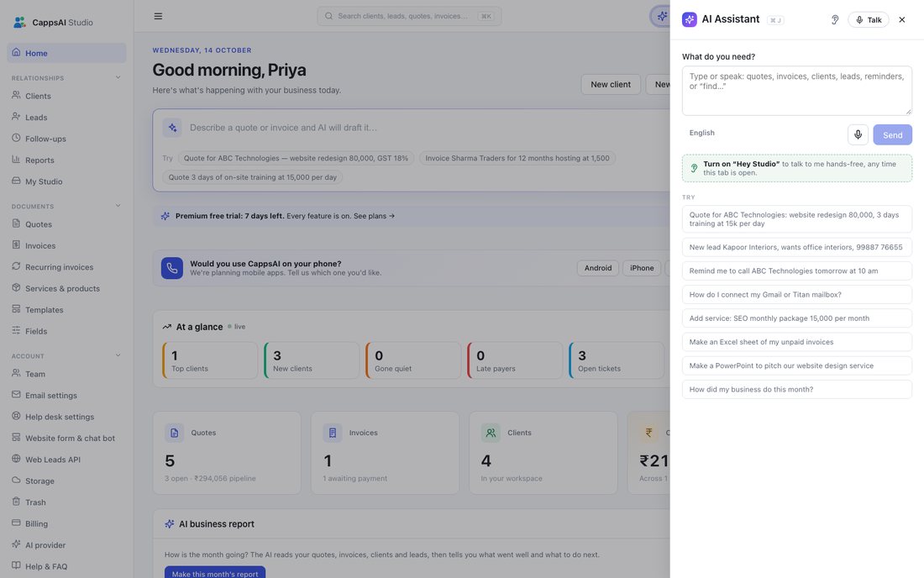Viewport: 924px width, 578px height.
Task: Open Email settings in the sidebar
Action: [x=66, y=396]
